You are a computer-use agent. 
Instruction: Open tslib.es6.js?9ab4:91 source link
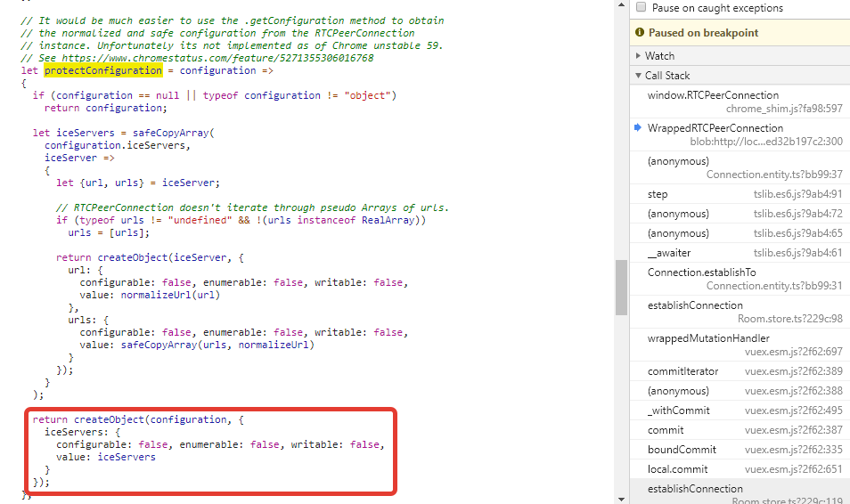798,194
